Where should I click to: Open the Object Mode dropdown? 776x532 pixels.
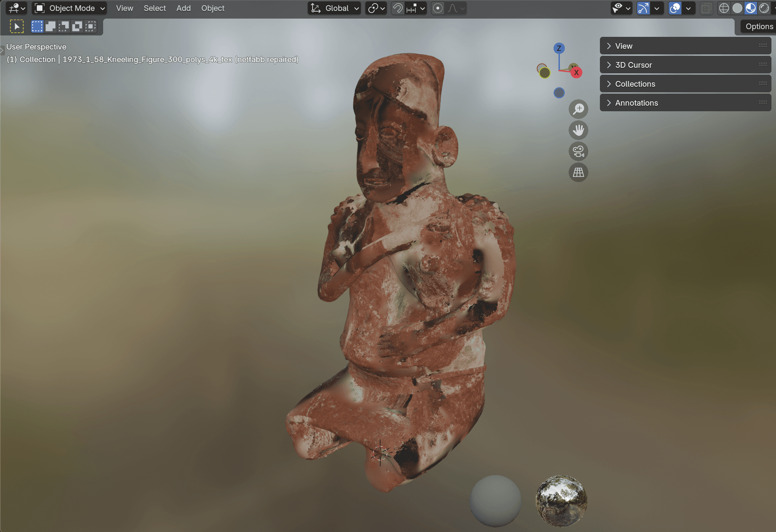pyautogui.click(x=70, y=8)
